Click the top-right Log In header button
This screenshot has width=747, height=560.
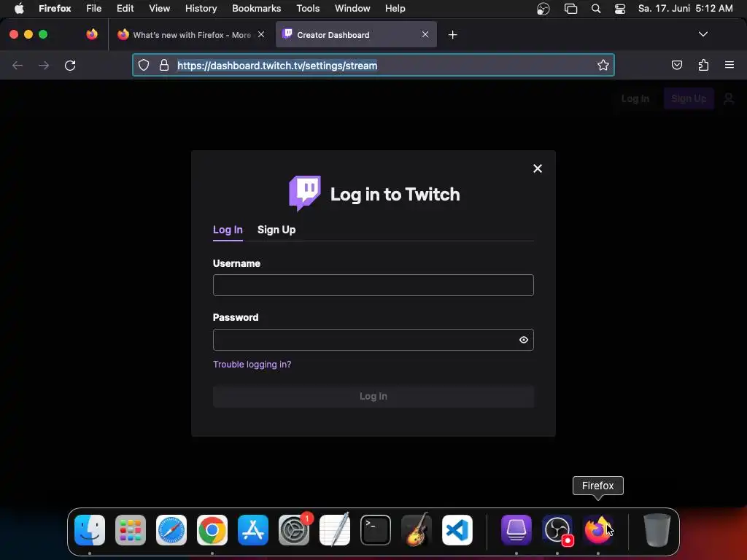[x=635, y=98]
